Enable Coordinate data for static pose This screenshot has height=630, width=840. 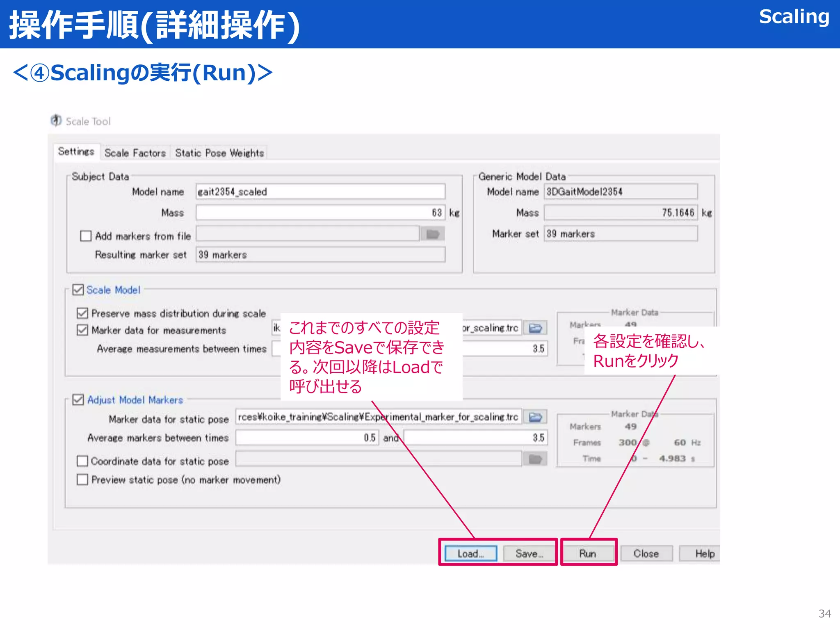pyautogui.click(x=82, y=461)
